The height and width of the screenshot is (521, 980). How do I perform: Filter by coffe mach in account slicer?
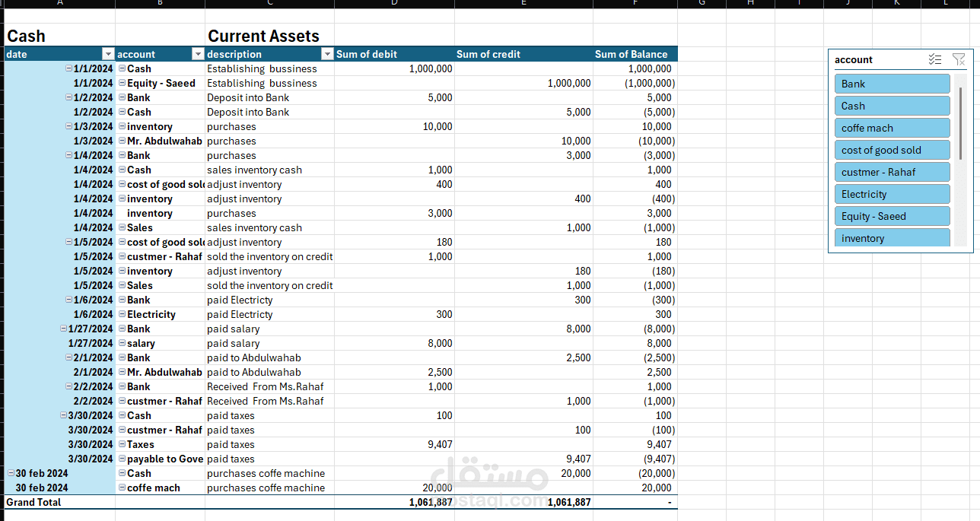[x=892, y=128]
